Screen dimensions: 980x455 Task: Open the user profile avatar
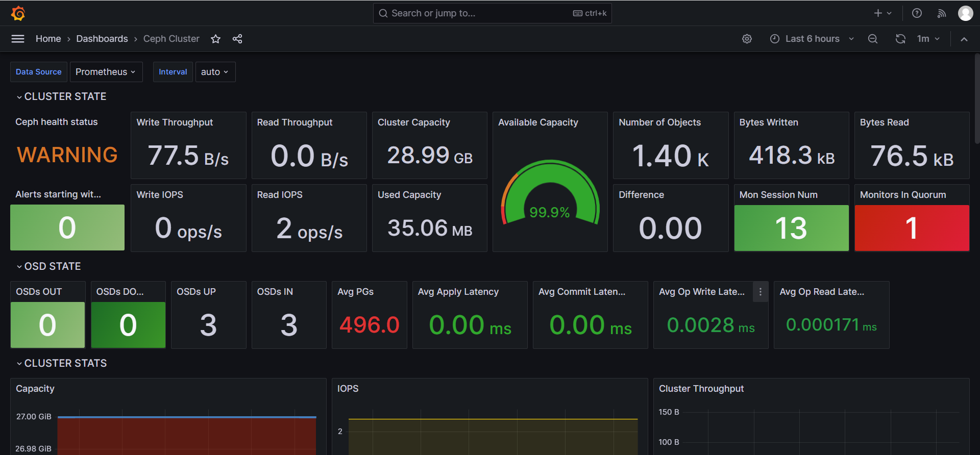click(965, 13)
